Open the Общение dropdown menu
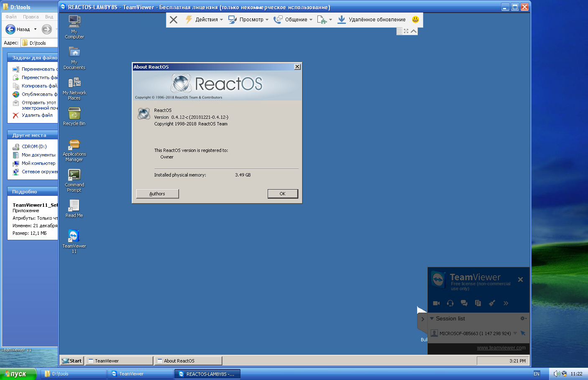 click(293, 20)
